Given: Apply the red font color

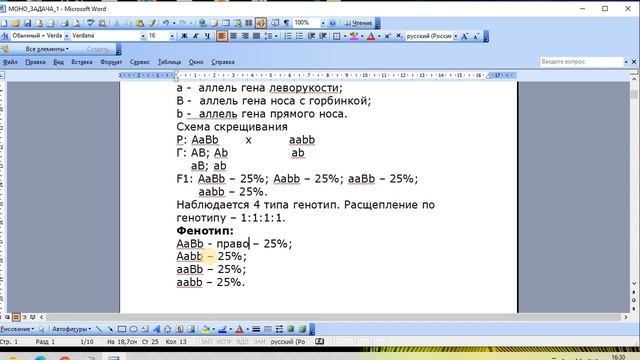Looking at the screenshot, I should click(x=371, y=36).
